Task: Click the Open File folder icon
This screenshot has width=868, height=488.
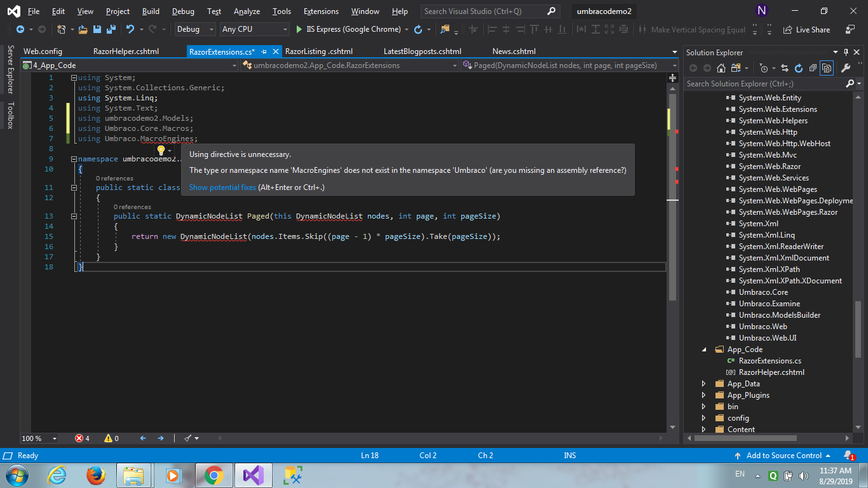Action: coord(83,29)
